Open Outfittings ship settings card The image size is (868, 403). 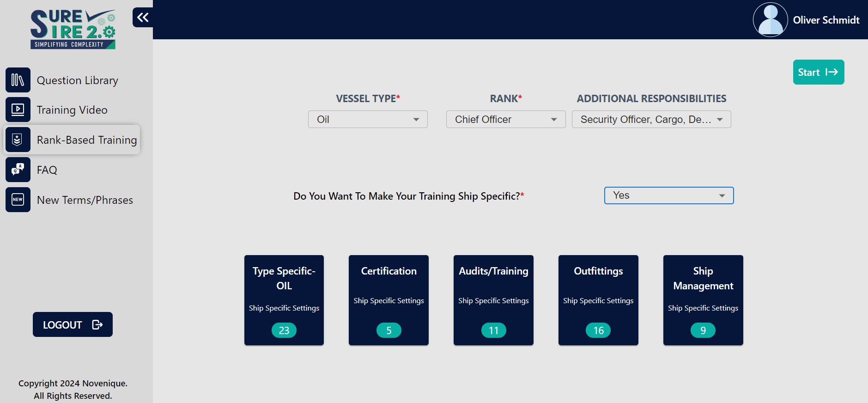pos(598,300)
